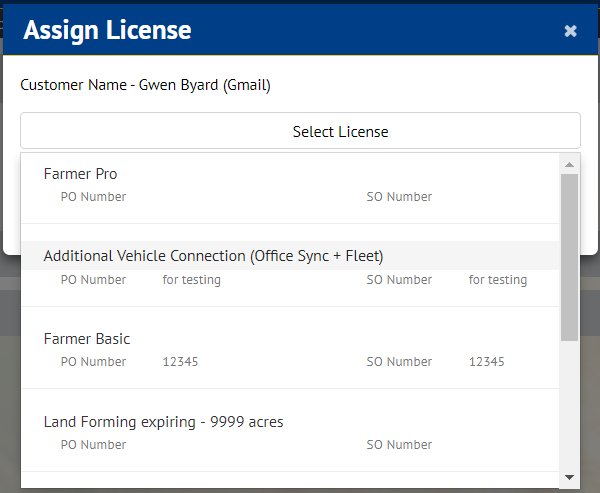Close the Assign License dialog
This screenshot has width=600, height=493.
point(570,31)
